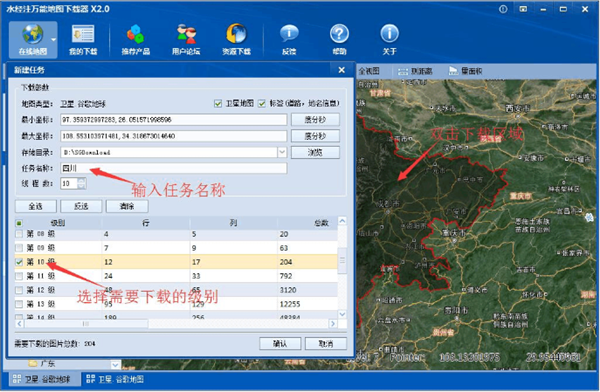600x392 pixels.
Task: Expand the 存储目录 path dropdown
Action: (x=282, y=152)
